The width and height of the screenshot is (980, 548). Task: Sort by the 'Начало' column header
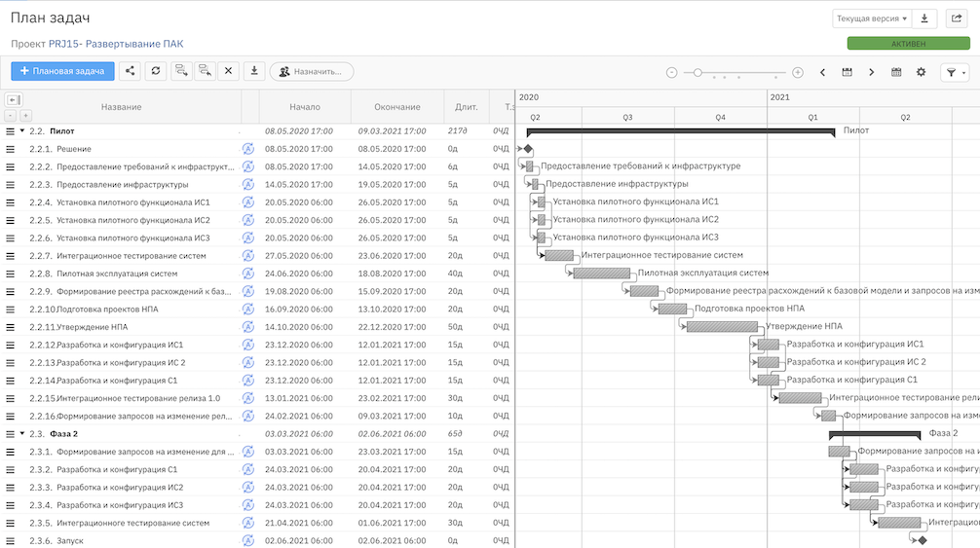pyautogui.click(x=304, y=107)
